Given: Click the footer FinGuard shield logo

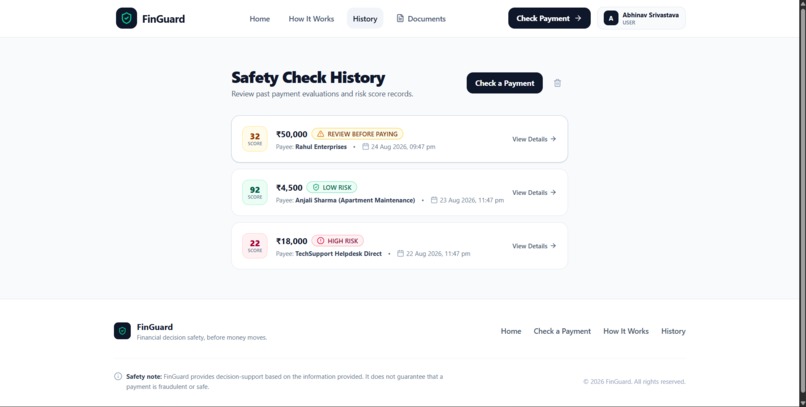Looking at the screenshot, I should click(x=122, y=331).
